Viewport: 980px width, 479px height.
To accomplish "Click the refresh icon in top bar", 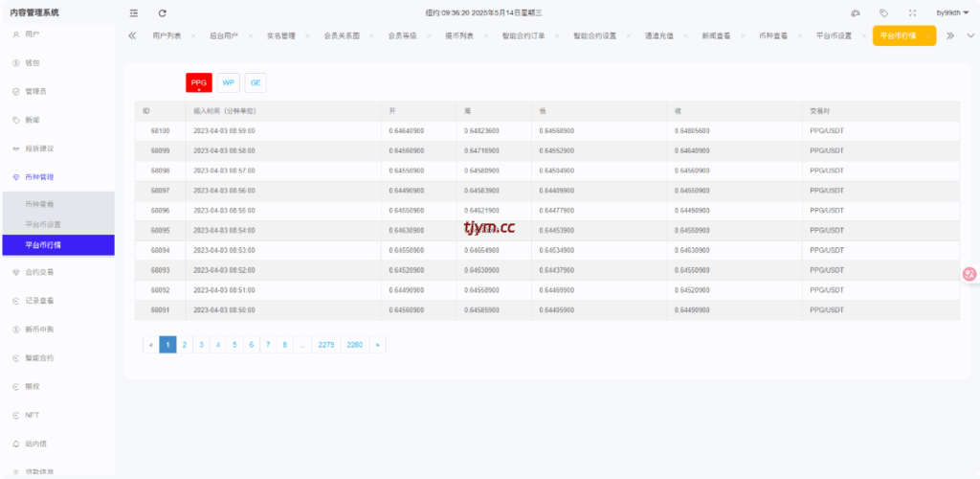I will coord(163,12).
